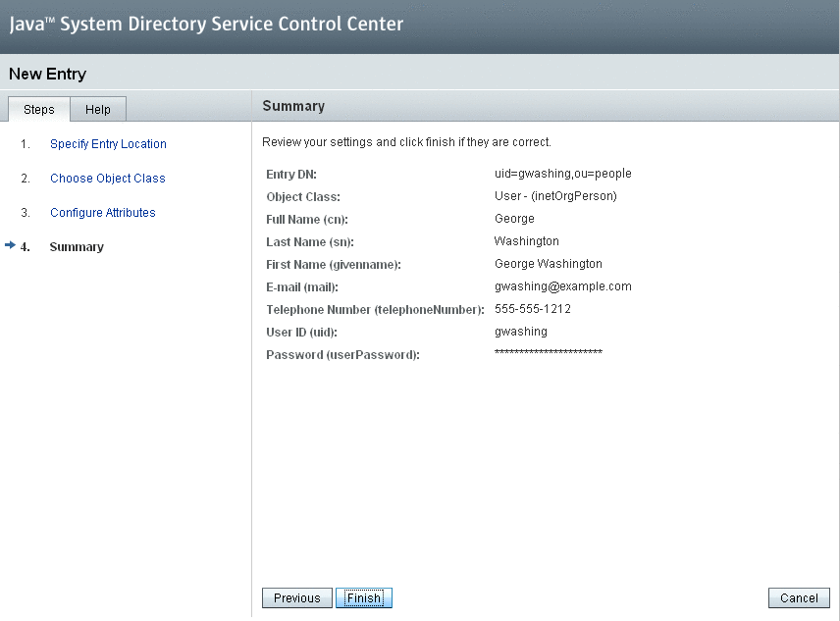This screenshot has height=621, width=840.
Task: Click the New Entry page title
Action: pyautogui.click(x=48, y=74)
